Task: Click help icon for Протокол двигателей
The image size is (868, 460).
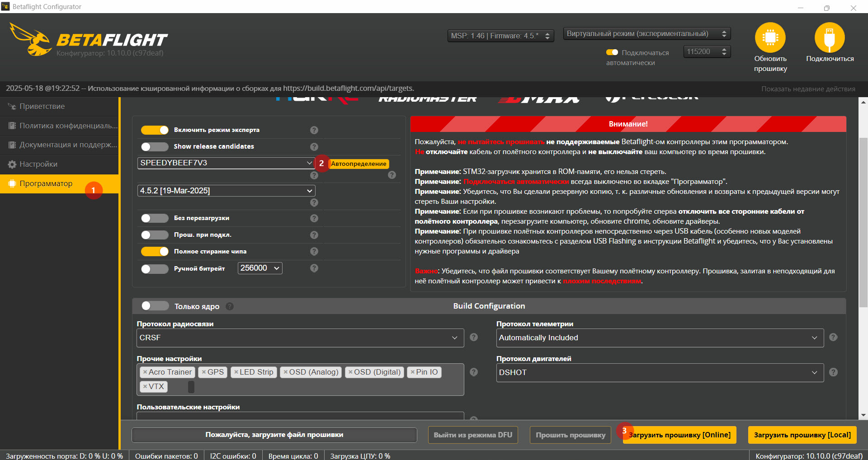Action: click(x=834, y=372)
